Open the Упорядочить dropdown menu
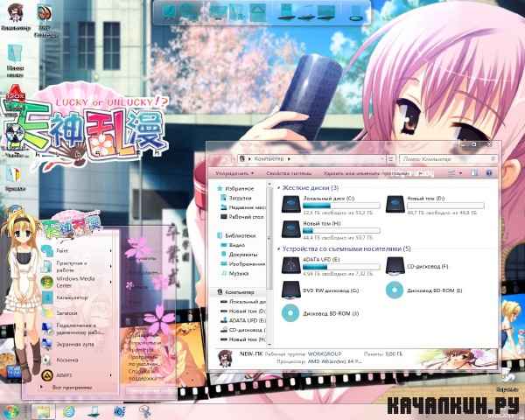525x420 pixels. [x=234, y=173]
